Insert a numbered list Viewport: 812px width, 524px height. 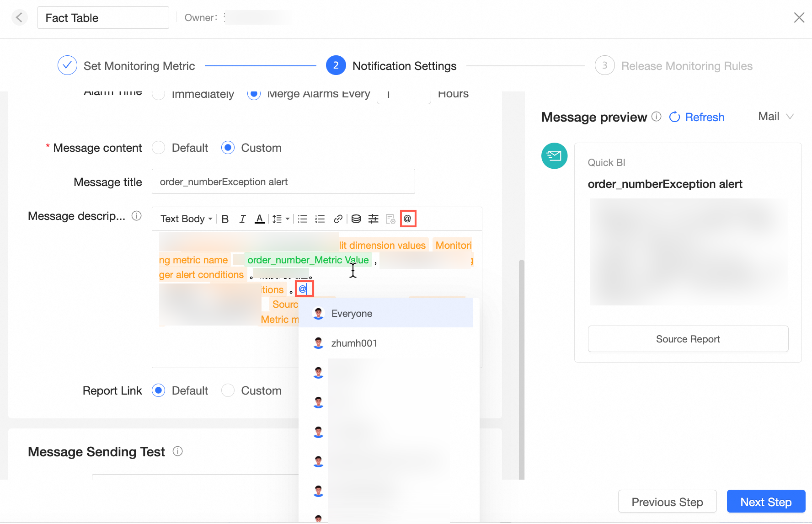tap(320, 219)
